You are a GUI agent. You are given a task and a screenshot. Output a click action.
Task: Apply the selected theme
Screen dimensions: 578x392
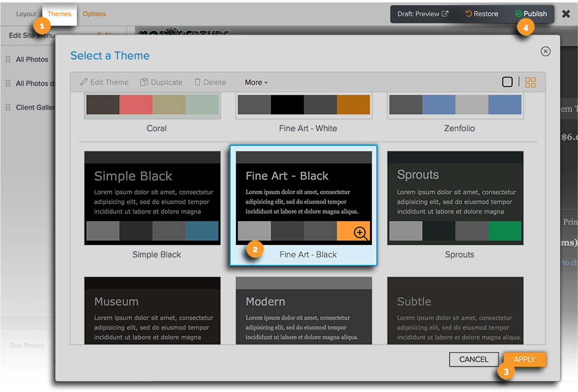[525, 360]
